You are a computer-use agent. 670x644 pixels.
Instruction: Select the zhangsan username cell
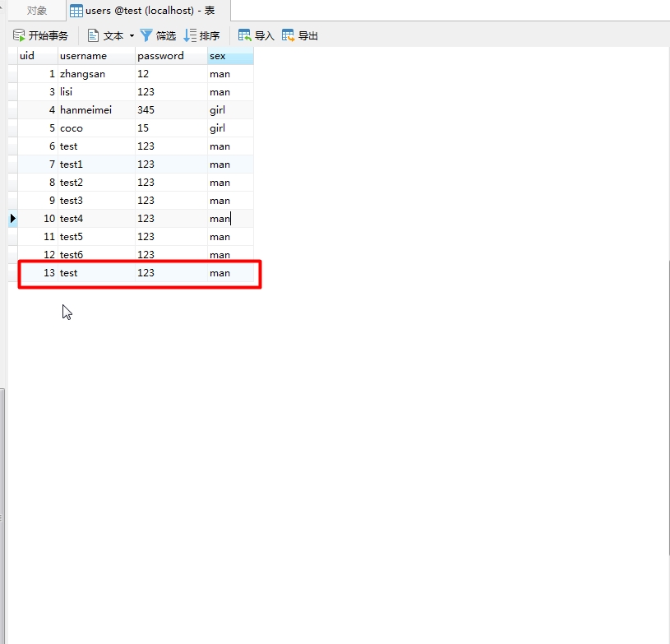pos(96,74)
